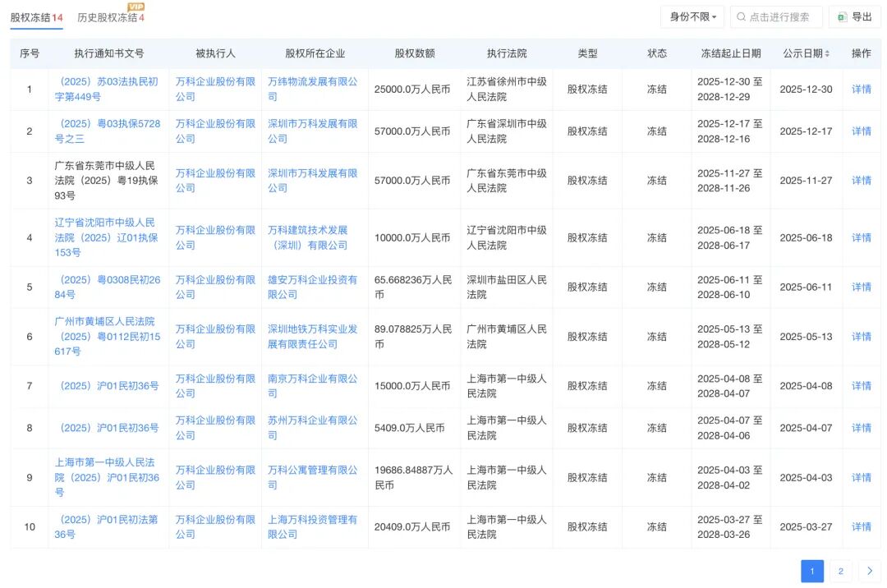This screenshot has height=588, width=887.
Task: Open 苏州万科企业有限公司 link
Action: [312, 428]
